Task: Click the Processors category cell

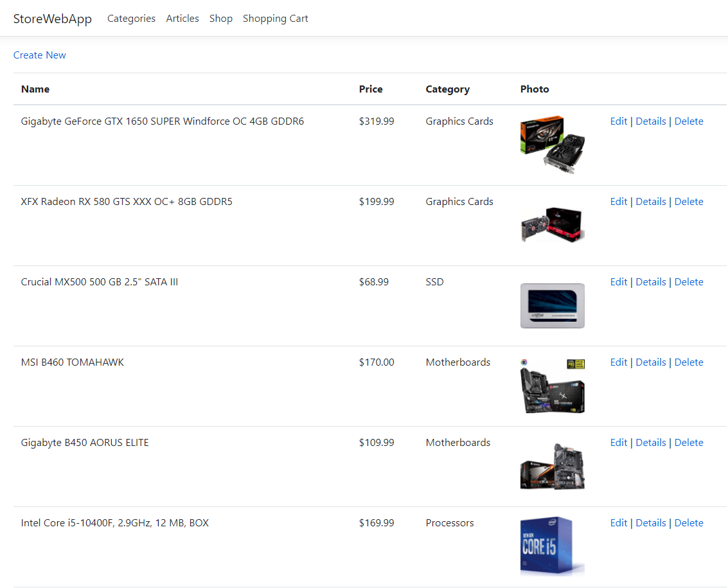Action: point(450,523)
